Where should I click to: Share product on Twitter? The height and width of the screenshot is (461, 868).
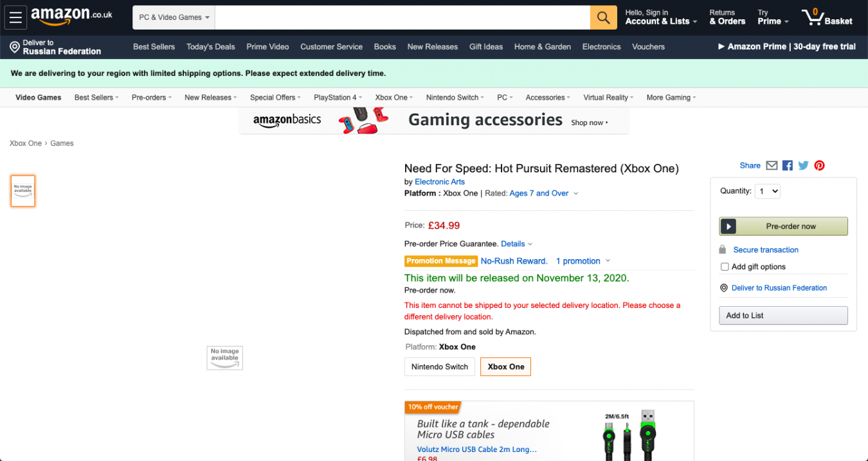coord(803,165)
